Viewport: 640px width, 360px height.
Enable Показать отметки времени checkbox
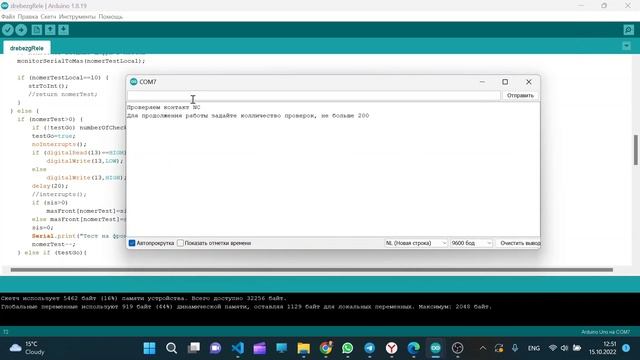(x=180, y=243)
